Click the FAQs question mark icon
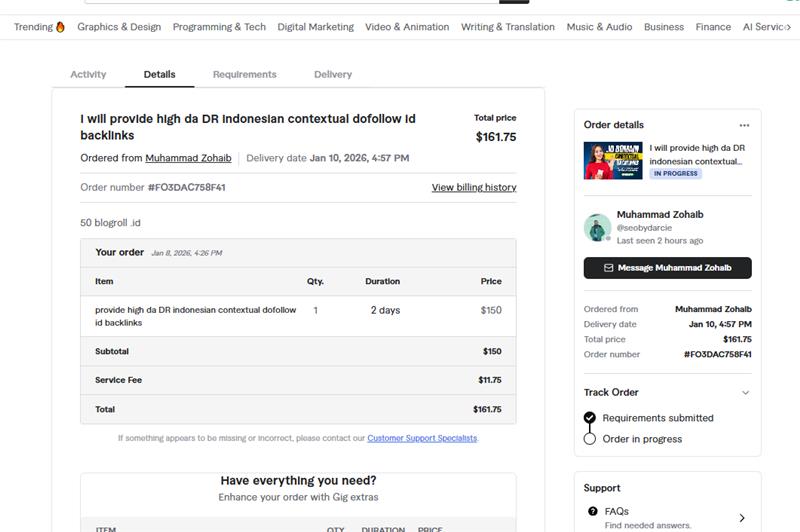Viewport: 800px width, 532px height. point(593,512)
